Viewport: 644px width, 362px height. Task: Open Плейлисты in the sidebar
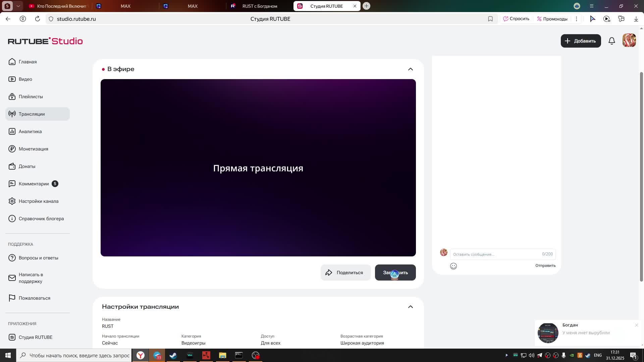(31, 97)
